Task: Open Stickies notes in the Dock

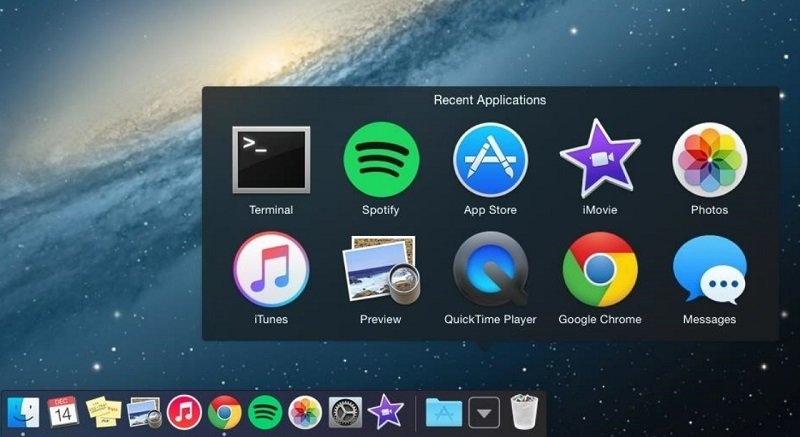Action: 103,411
